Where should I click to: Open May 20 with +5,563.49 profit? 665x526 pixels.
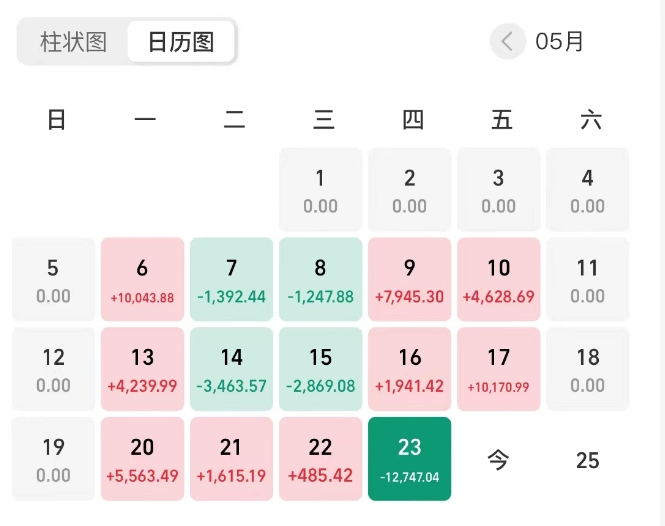142,459
